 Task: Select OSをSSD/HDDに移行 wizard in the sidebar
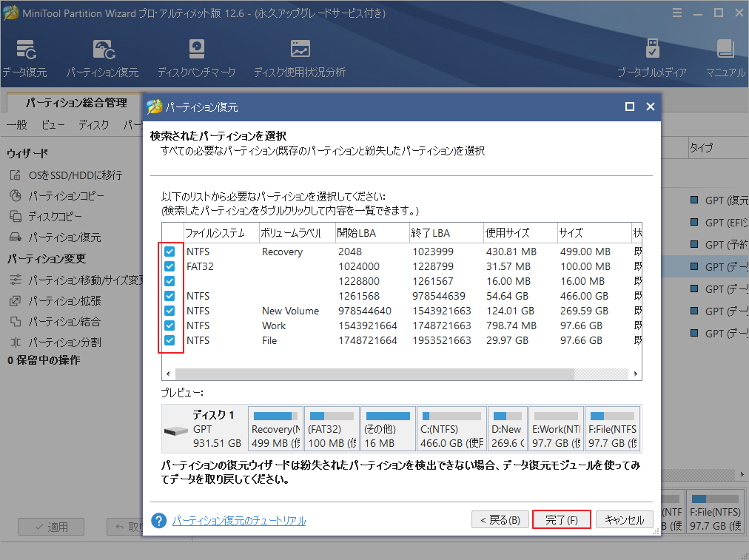[x=75, y=175]
